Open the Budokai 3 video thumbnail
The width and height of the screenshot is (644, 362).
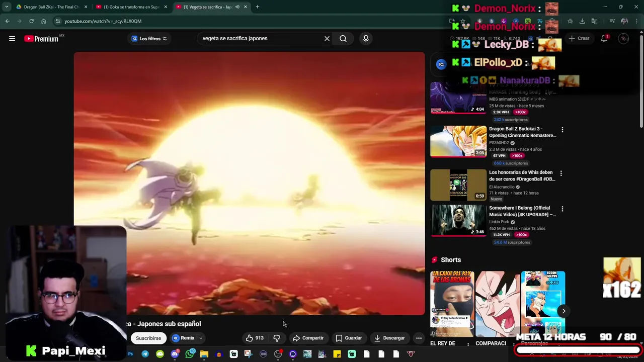pos(458,141)
